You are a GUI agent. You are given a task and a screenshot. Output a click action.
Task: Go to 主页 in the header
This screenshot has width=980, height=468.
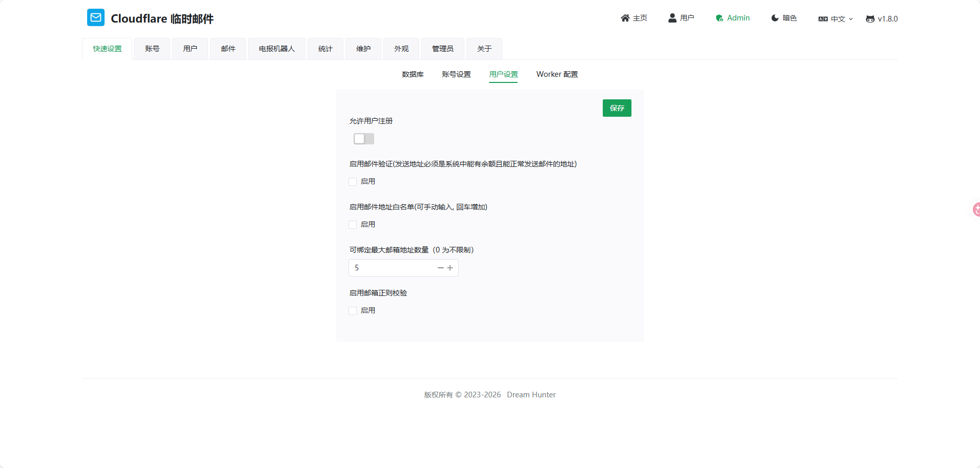(x=634, y=18)
